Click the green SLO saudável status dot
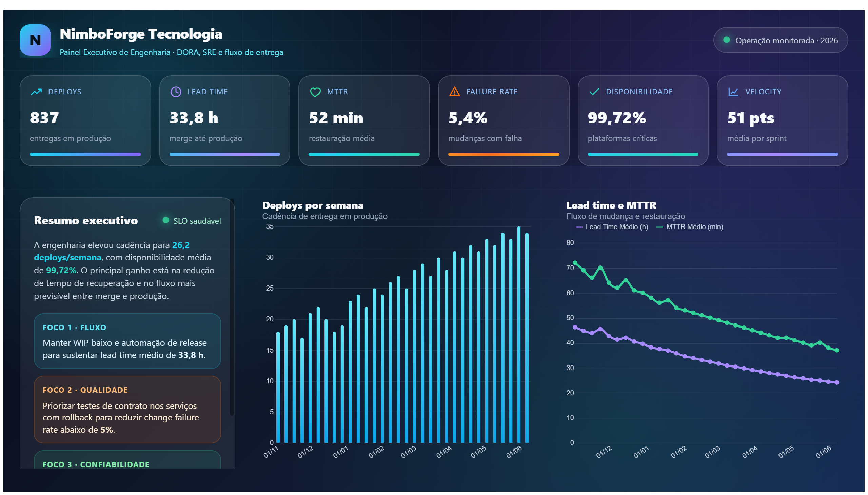This screenshot has height=495, width=868. click(166, 220)
